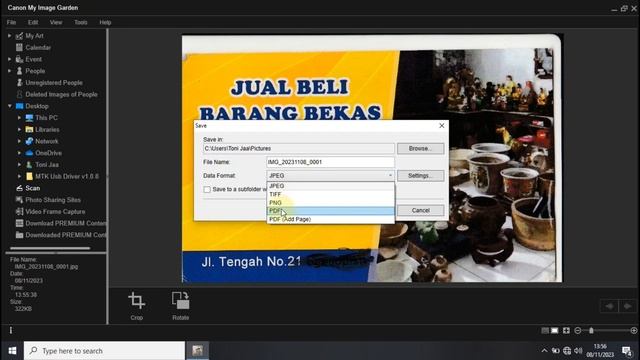Open the File menu

tap(11, 22)
